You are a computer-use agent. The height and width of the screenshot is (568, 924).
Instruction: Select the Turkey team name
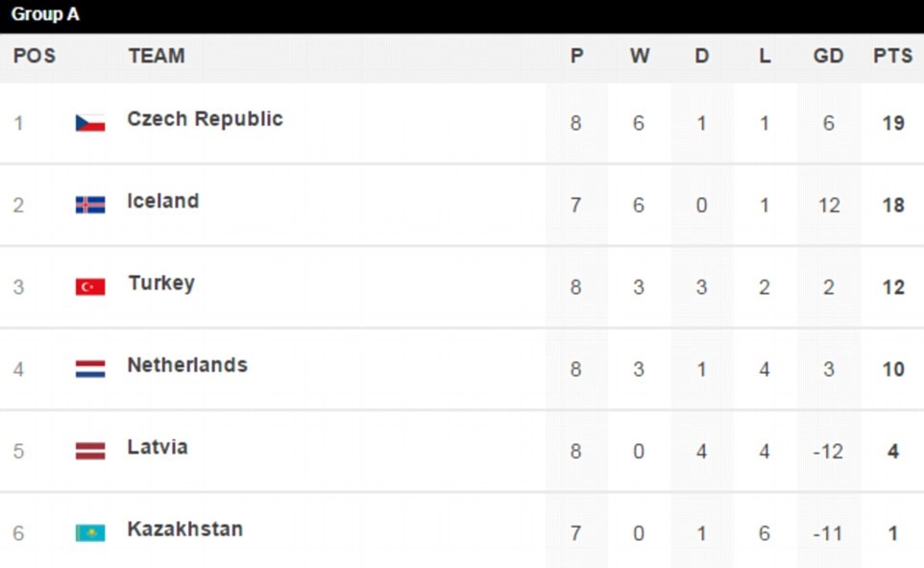pos(161,284)
